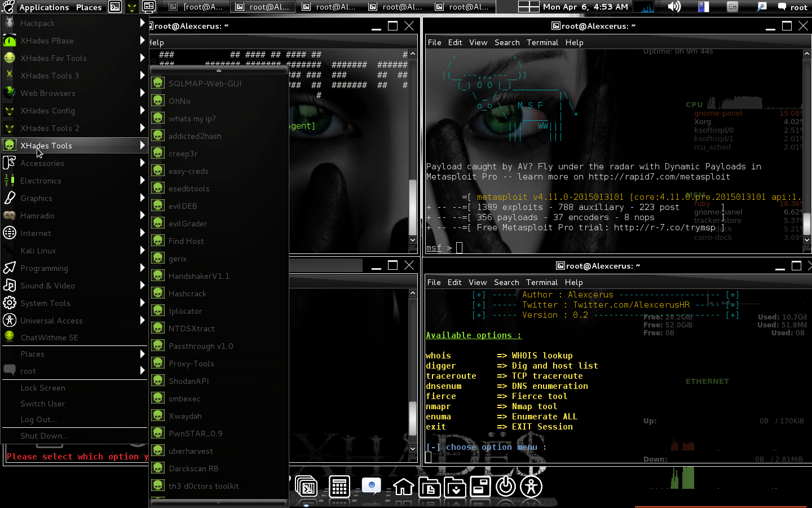The image size is (812, 508).
Task: Click the power icon in the dock
Action: 506,487
